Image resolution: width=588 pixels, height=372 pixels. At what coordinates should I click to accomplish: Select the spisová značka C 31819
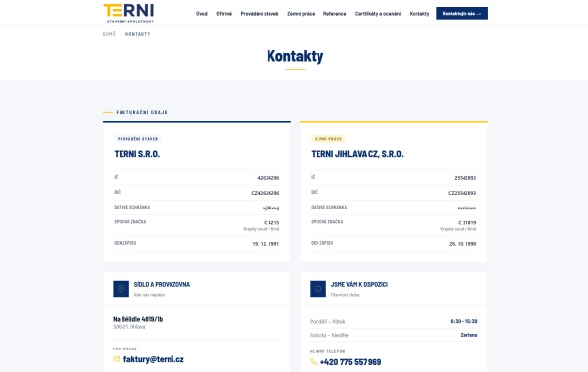(466, 222)
